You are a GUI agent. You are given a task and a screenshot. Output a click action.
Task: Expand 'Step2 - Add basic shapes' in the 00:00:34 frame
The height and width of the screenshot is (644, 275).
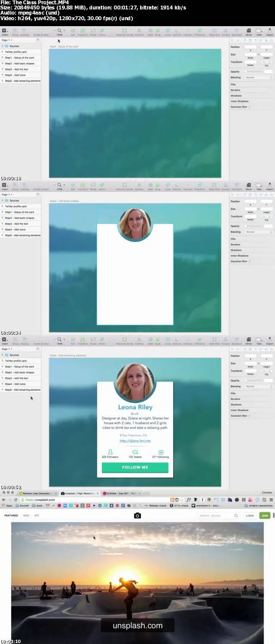(x=3, y=218)
